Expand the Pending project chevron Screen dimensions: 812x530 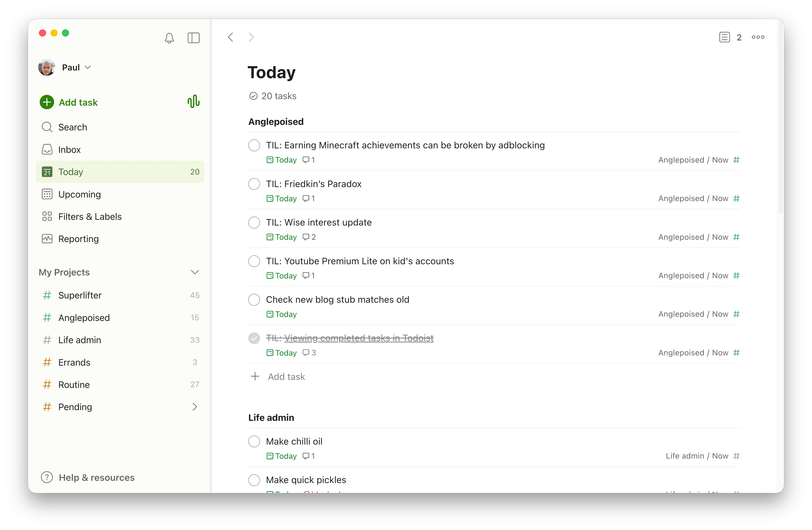[194, 407]
